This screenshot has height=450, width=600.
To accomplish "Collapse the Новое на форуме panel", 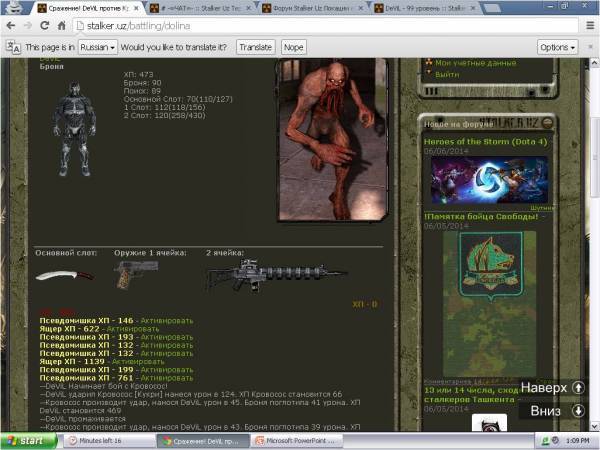I will pos(548,123).
